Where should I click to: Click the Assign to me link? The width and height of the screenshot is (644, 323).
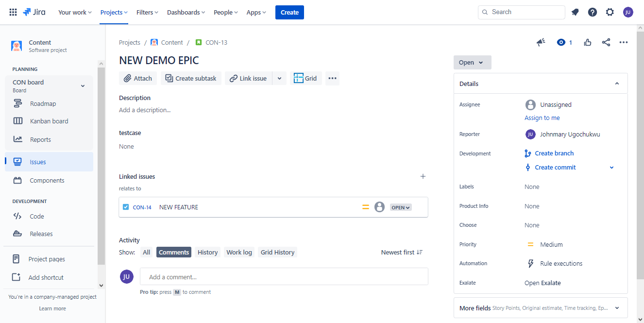tap(542, 118)
